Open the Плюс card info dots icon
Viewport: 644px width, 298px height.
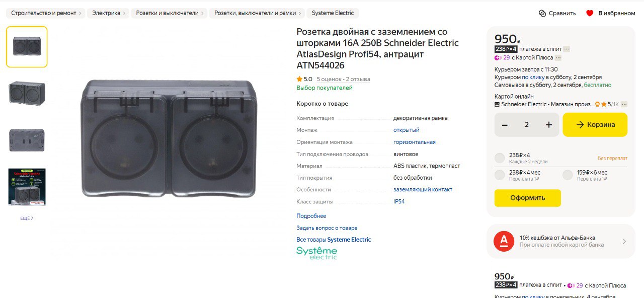[558, 58]
